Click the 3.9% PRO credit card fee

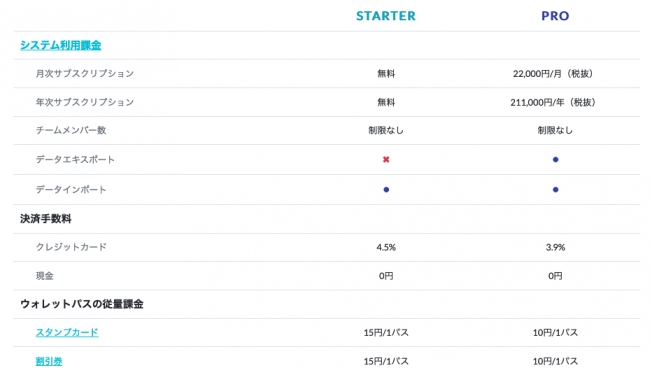coord(555,247)
